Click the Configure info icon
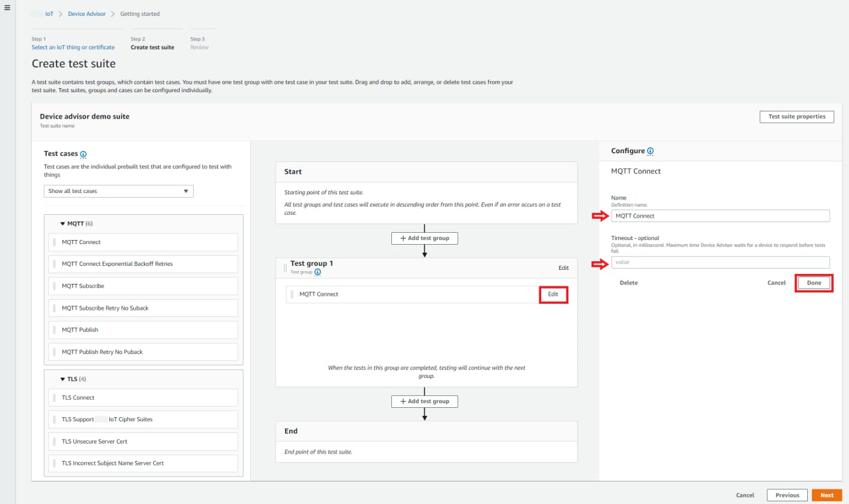This screenshot has height=504, width=849. 650,151
